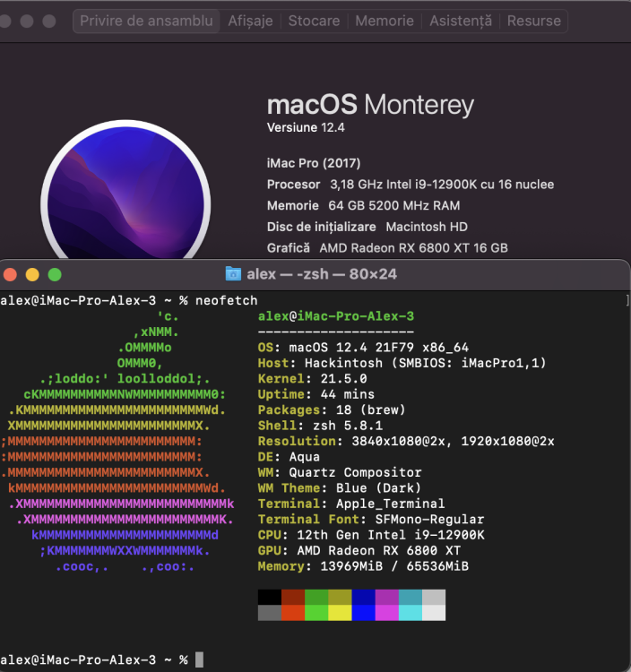
Task: Minimize the Terminal window using the yellow button
Action: pyautogui.click(x=32, y=274)
